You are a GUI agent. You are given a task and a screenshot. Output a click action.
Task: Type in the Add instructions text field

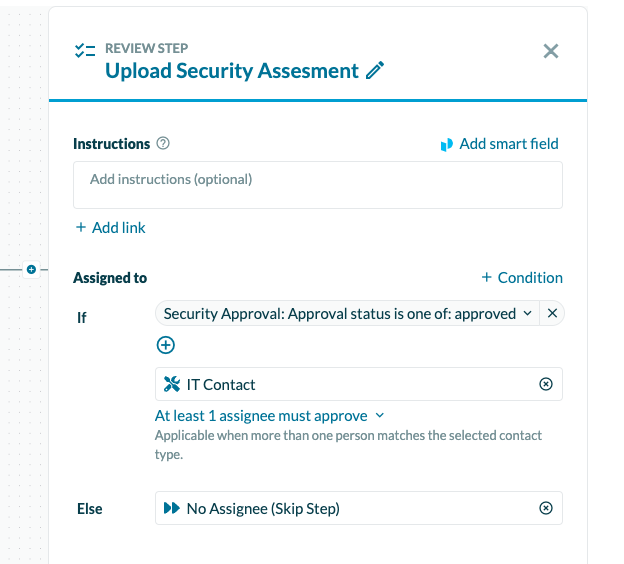317,184
